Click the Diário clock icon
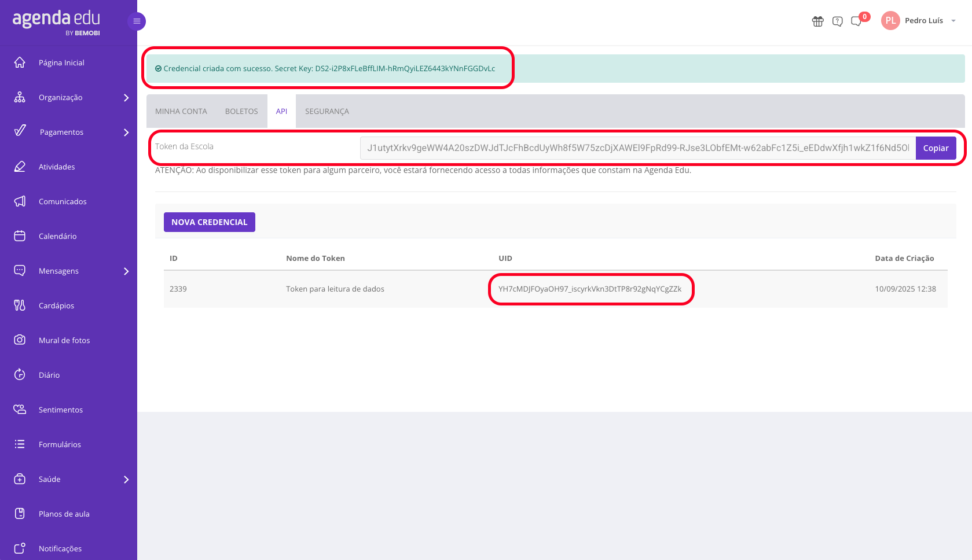 20,375
